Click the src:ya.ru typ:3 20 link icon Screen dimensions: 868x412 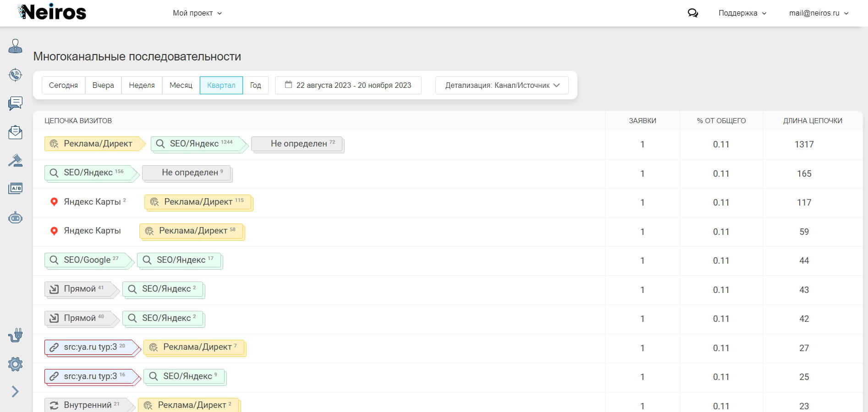pos(54,347)
